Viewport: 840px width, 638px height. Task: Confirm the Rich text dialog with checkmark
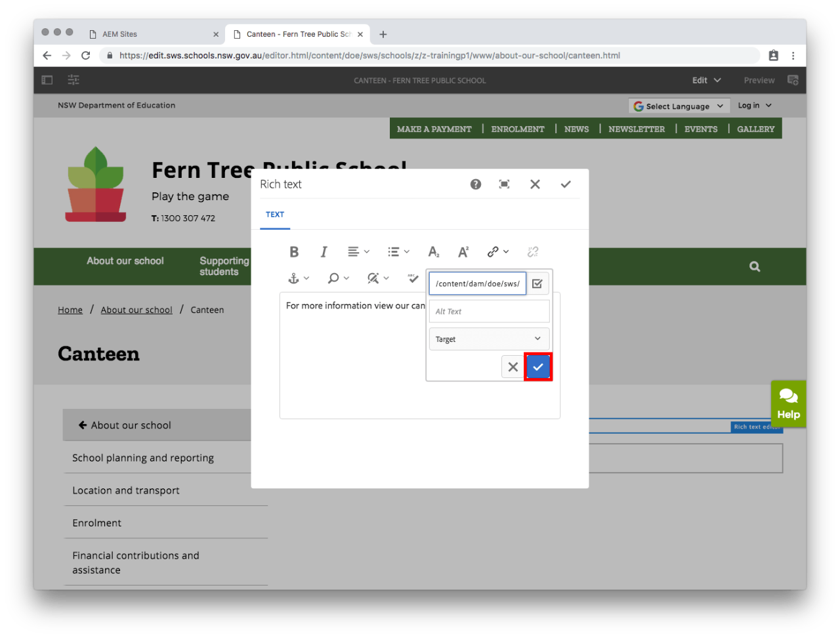coord(566,184)
